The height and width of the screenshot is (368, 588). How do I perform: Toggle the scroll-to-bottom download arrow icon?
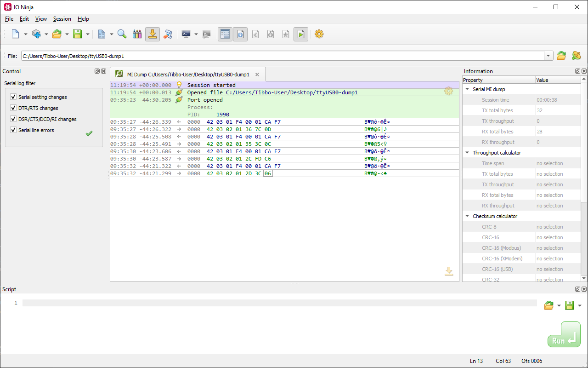(153, 34)
